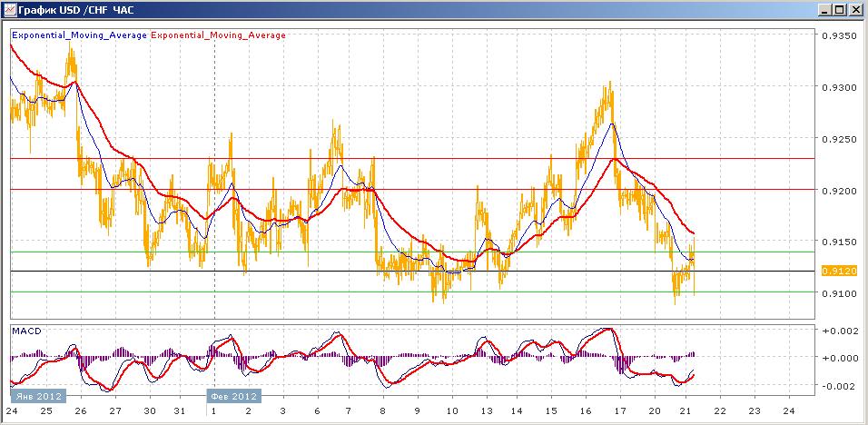
Task: Click the -0.002 MACD axis label
Action: coord(839,386)
